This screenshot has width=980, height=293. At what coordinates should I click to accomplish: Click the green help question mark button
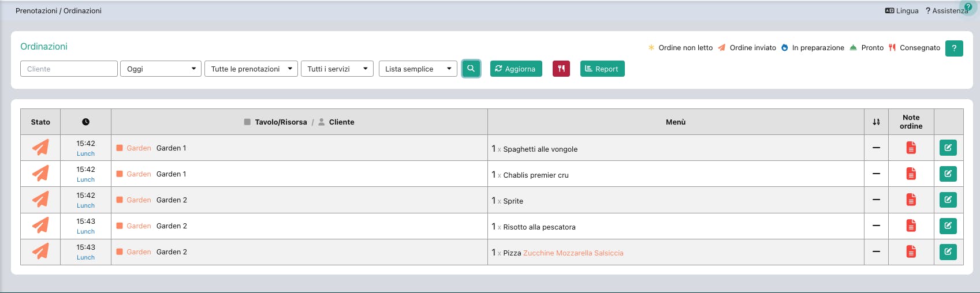coord(954,48)
